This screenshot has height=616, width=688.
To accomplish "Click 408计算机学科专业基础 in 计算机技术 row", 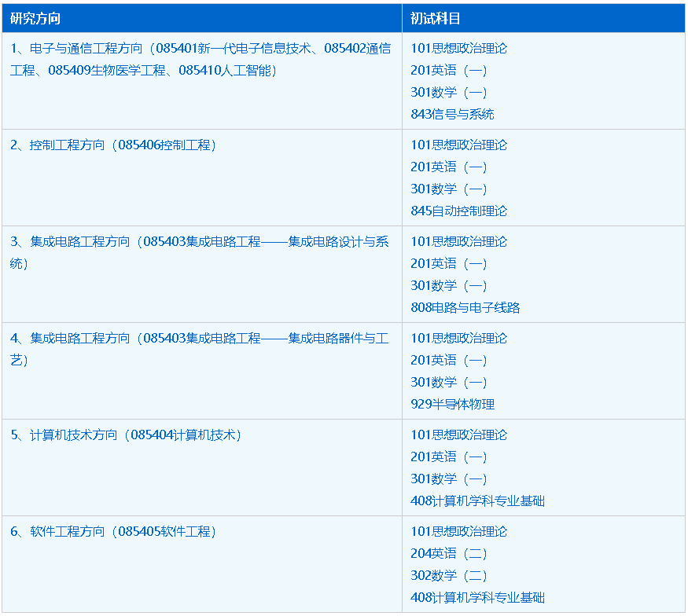I will 477,500.
